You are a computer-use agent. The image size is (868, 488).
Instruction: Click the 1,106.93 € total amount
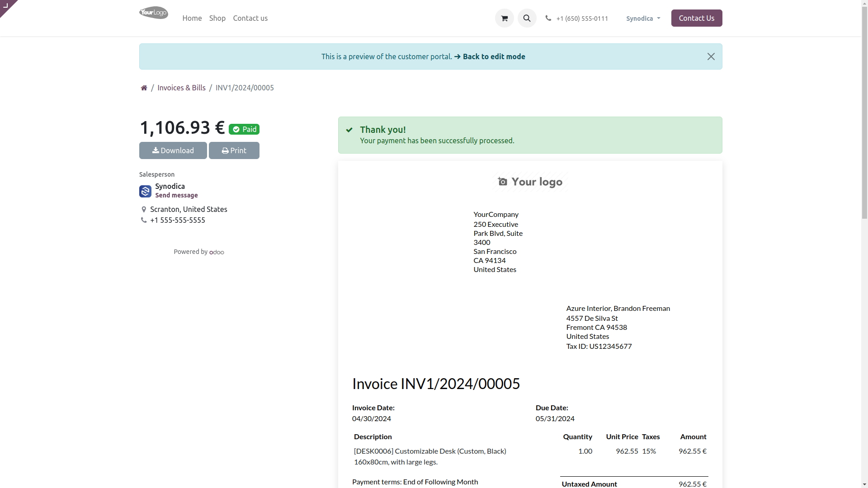point(182,127)
